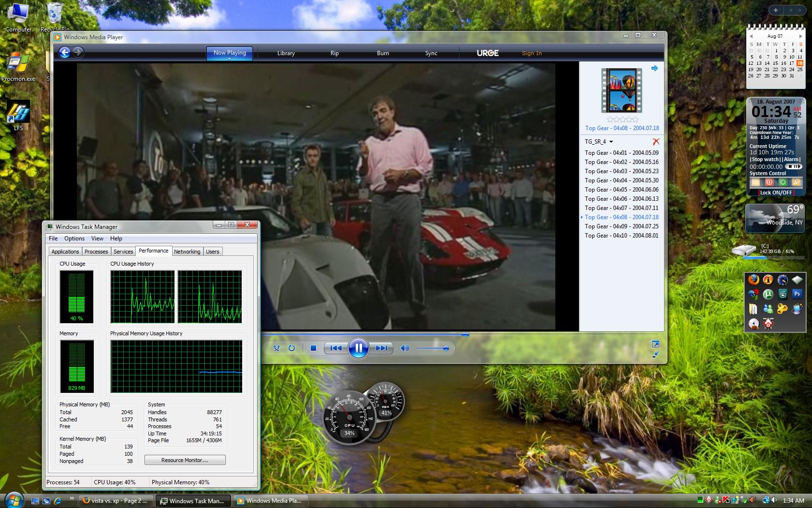
Task: Mute the Media Player volume
Action: coord(405,348)
